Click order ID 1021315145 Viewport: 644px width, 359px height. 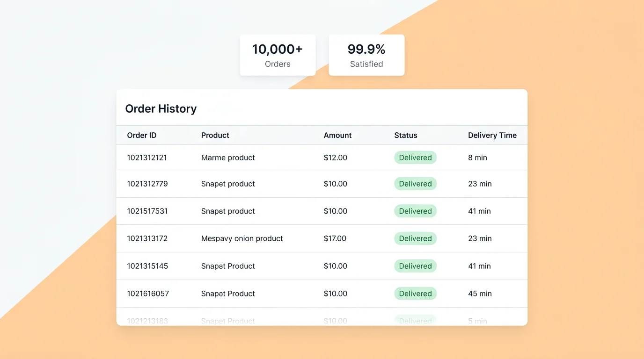click(x=147, y=266)
